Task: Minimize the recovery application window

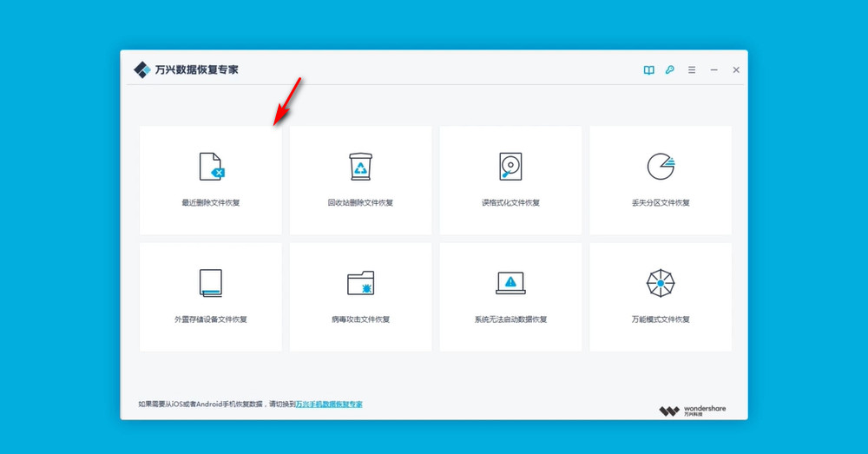Action: [x=714, y=69]
